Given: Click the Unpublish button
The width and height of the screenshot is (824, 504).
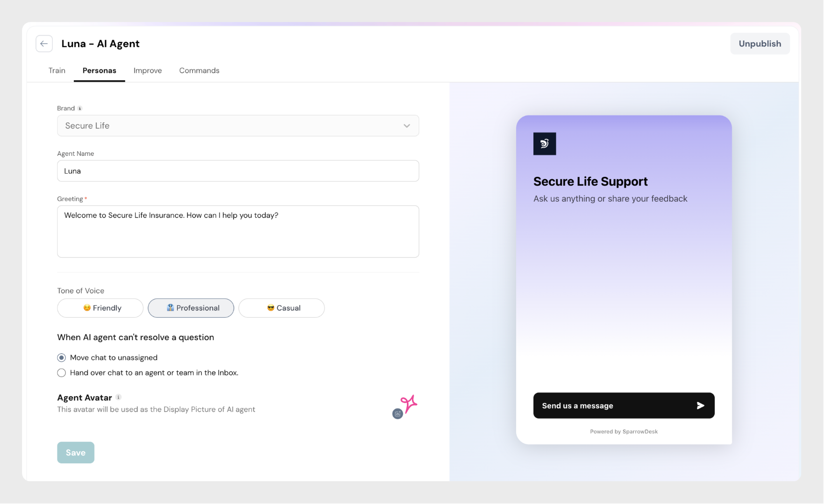Looking at the screenshot, I should click(760, 44).
